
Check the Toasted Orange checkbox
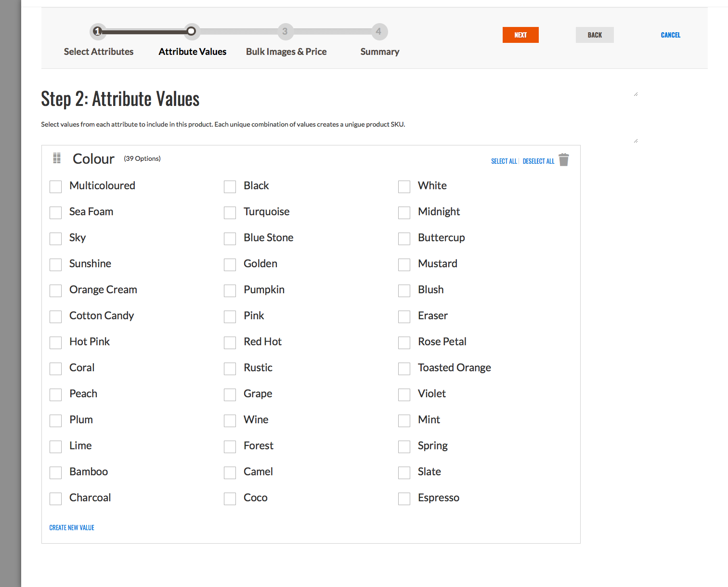click(x=404, y=368)
